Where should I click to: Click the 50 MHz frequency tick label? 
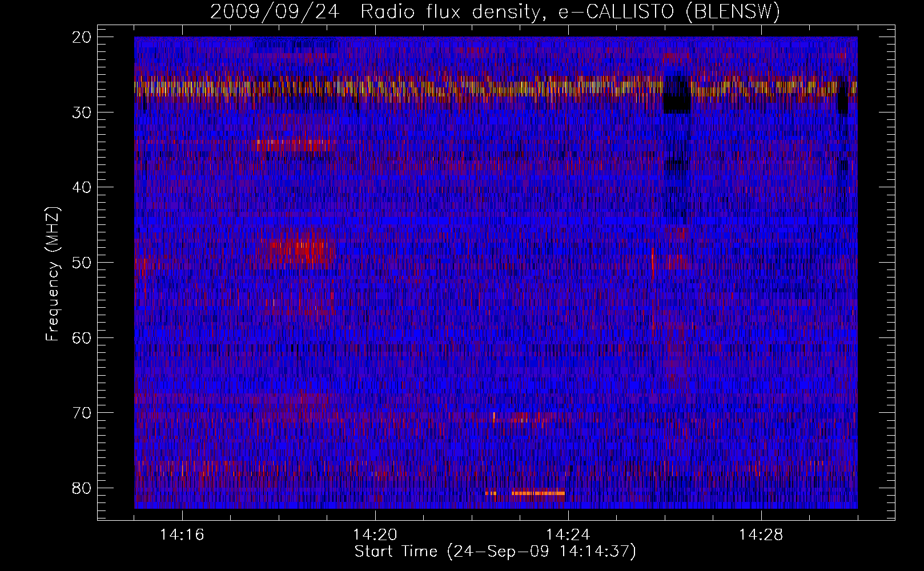tap(82, 263)
